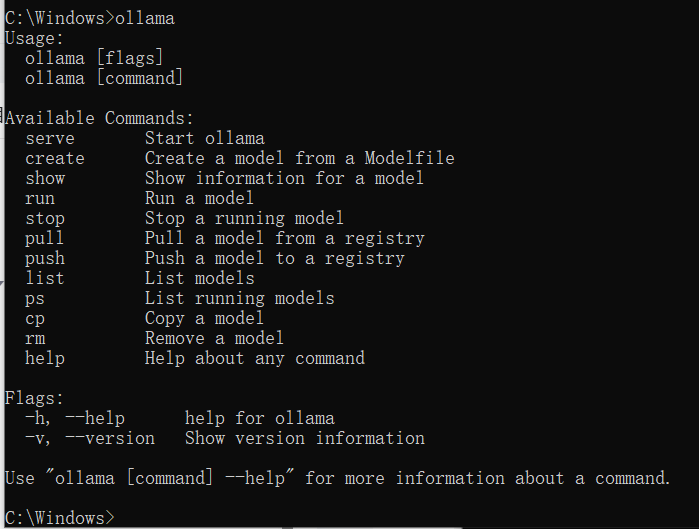Image resolution: width=699 pixels, height=529 pixels.
Task: Click the "serve" command name
Action: pyautogui.click(x=50, y=138)
